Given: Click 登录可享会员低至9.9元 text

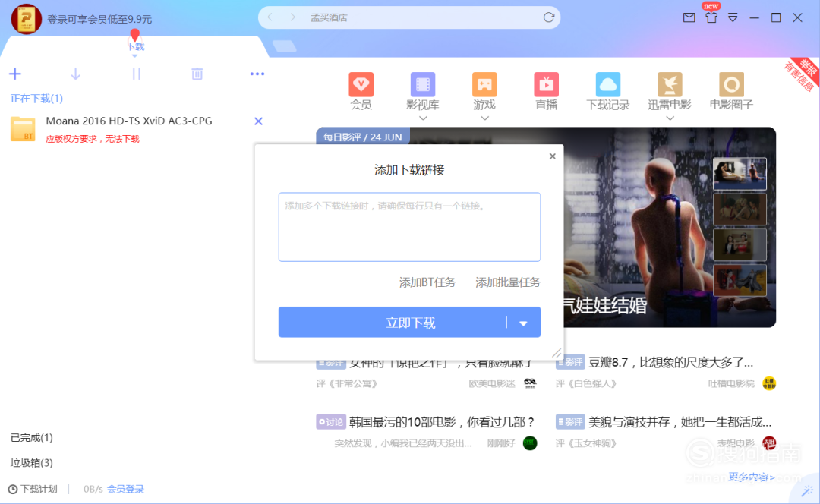Looking at the screenshot, I should click(x=99, y=19).
